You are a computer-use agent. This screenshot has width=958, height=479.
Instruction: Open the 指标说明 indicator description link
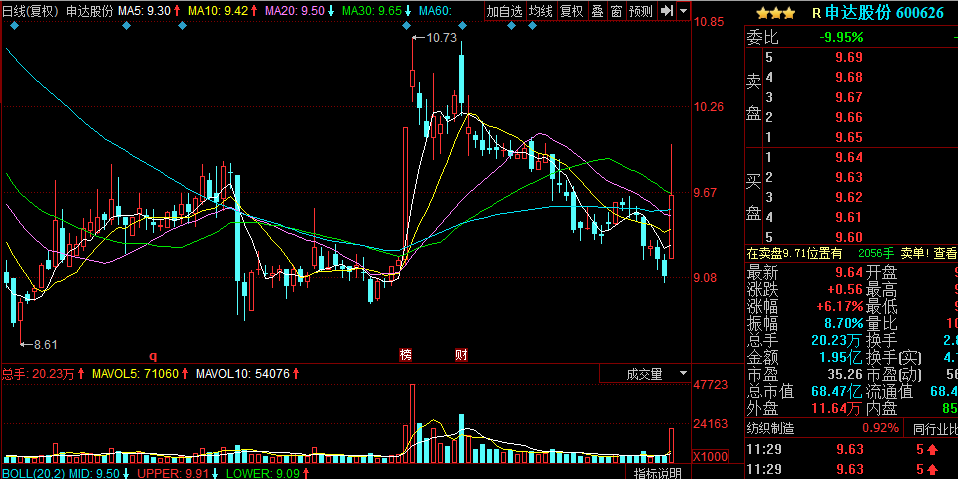pos(658,473)
